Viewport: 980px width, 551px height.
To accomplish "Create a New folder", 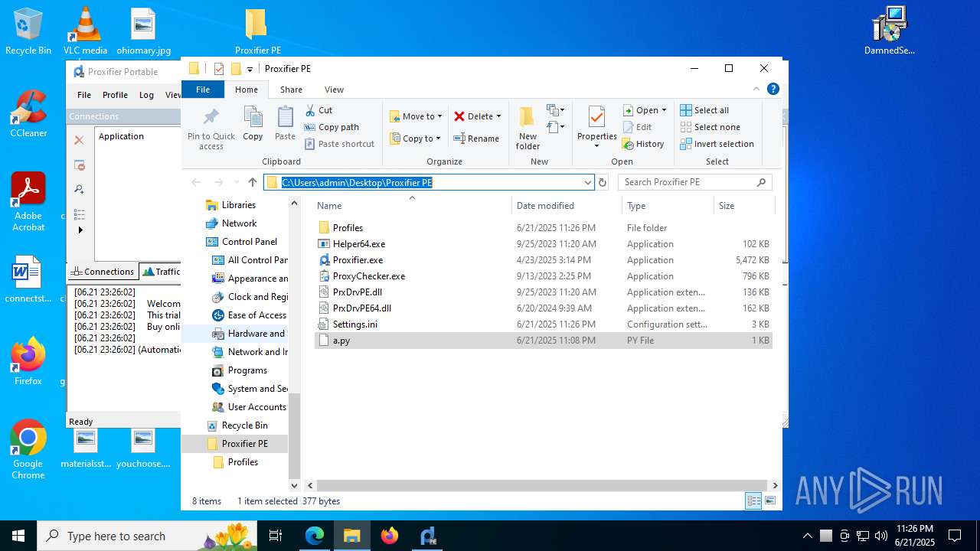I will click(x=528, y=128).
